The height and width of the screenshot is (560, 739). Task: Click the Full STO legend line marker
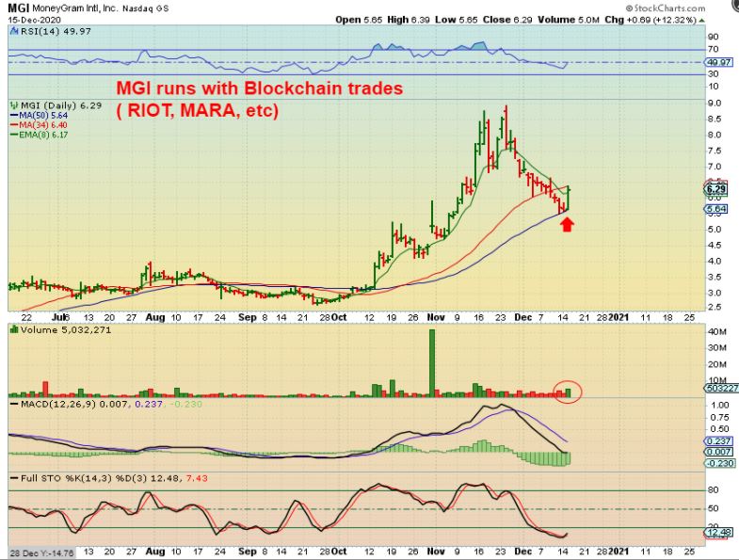point(14,478)
